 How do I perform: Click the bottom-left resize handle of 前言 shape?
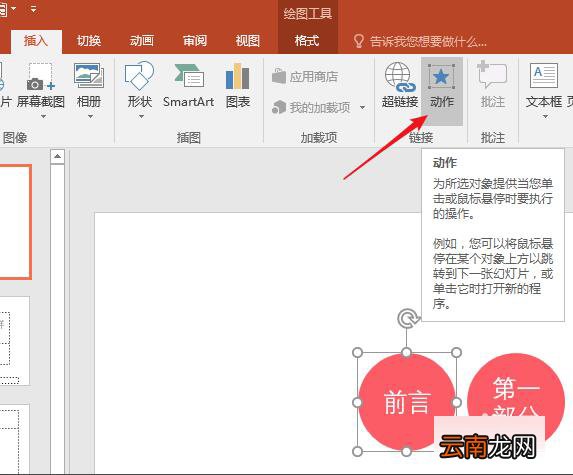coord(357,452)
